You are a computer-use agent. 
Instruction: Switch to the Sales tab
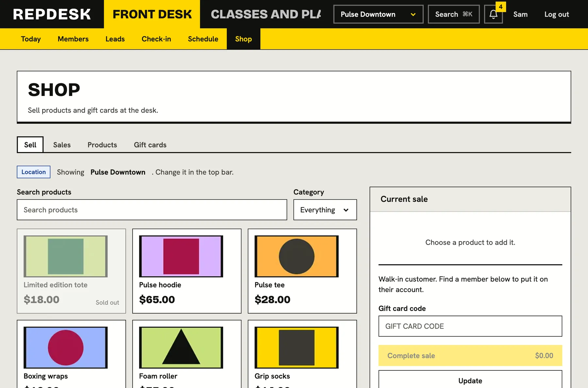pyautogui.click(x=62, y=145)
